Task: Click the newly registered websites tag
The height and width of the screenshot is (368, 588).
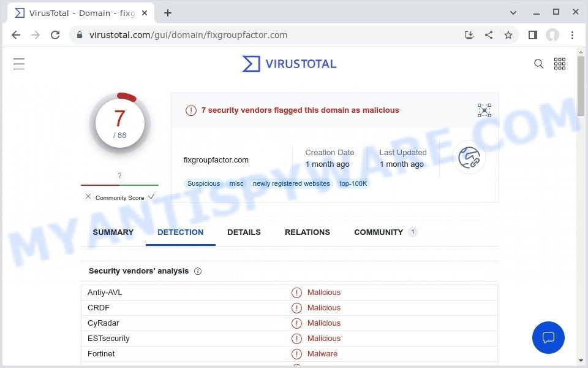Action: click(292, 183)
